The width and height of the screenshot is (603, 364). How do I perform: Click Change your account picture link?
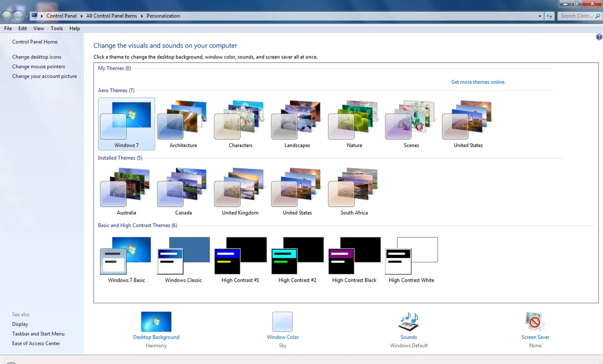coord(44,76)
